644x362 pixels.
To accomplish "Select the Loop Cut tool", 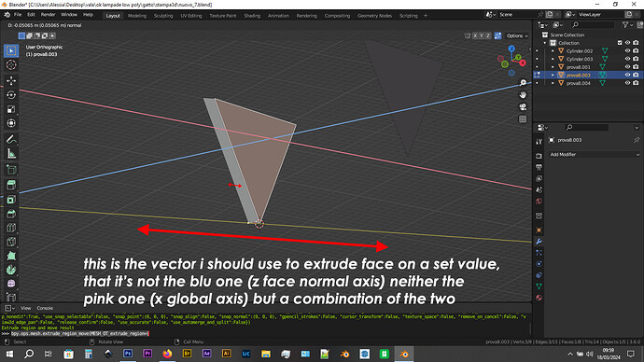I will [11, 228].
